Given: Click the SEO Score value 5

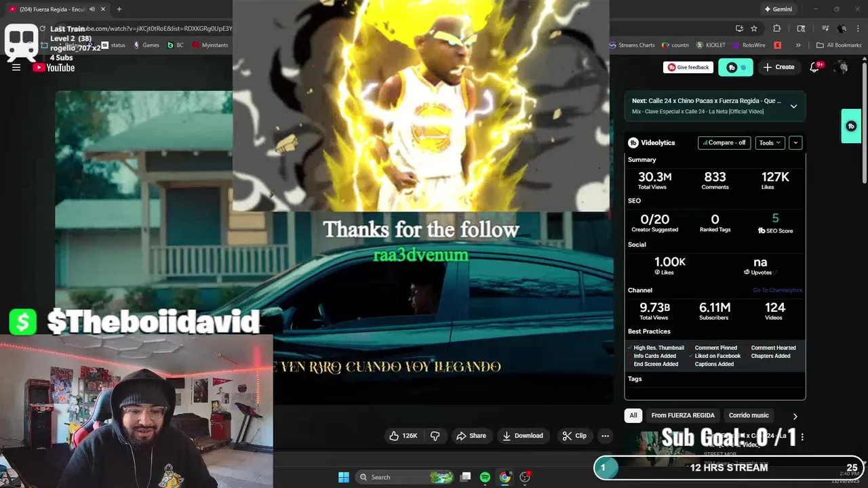Looking at the screenshot, I should 775,218.
